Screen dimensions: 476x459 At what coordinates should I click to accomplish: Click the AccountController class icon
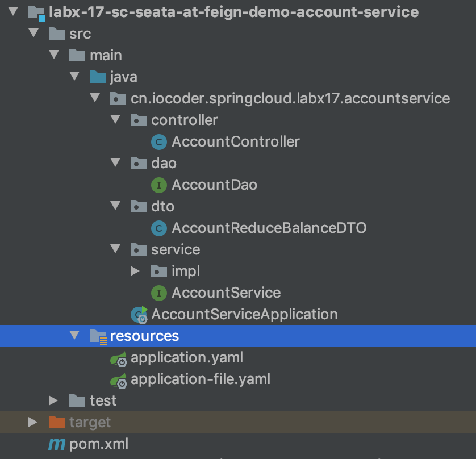click(158, 141)
